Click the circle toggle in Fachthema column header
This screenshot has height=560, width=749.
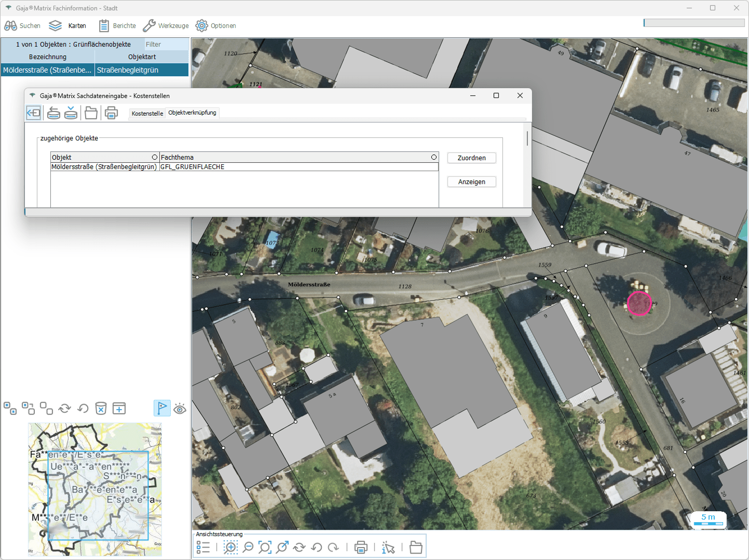pos(434,157)
